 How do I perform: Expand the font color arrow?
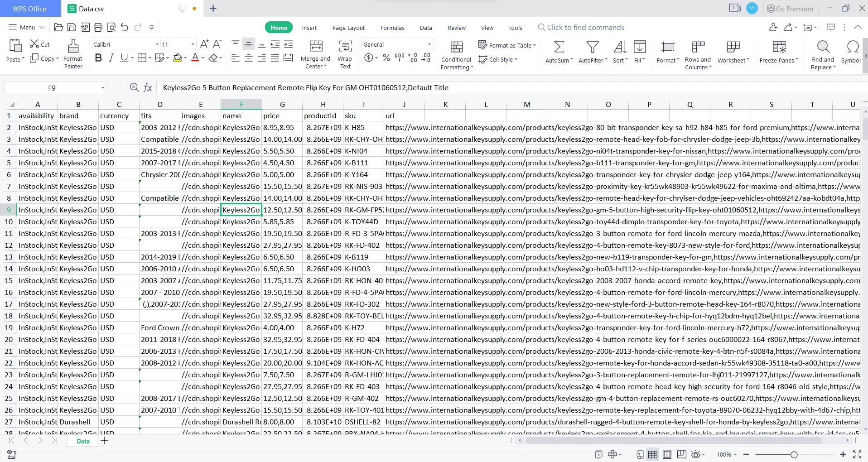click(x=203, y=58)
